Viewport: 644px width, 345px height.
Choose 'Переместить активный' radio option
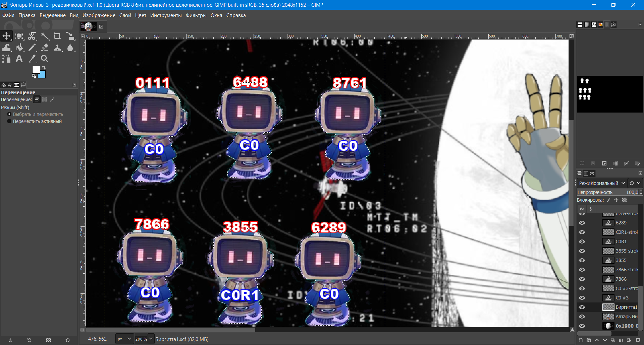tap(35, 121)
